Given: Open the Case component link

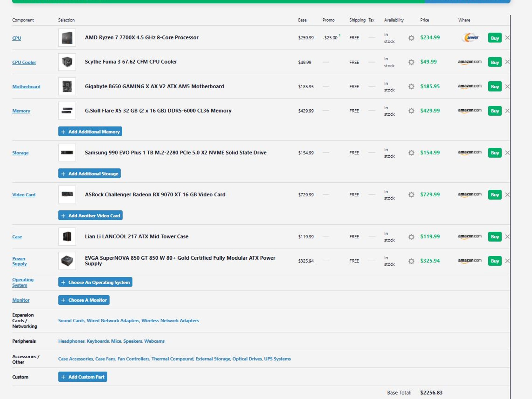Looking at the screenshot, I should tap(17, 237).
